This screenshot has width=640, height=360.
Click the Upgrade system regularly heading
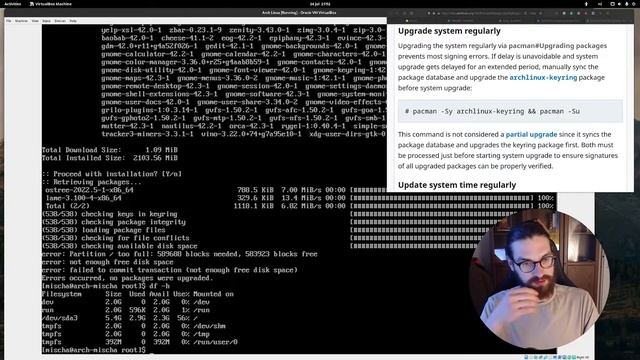(x=449, y=31)
